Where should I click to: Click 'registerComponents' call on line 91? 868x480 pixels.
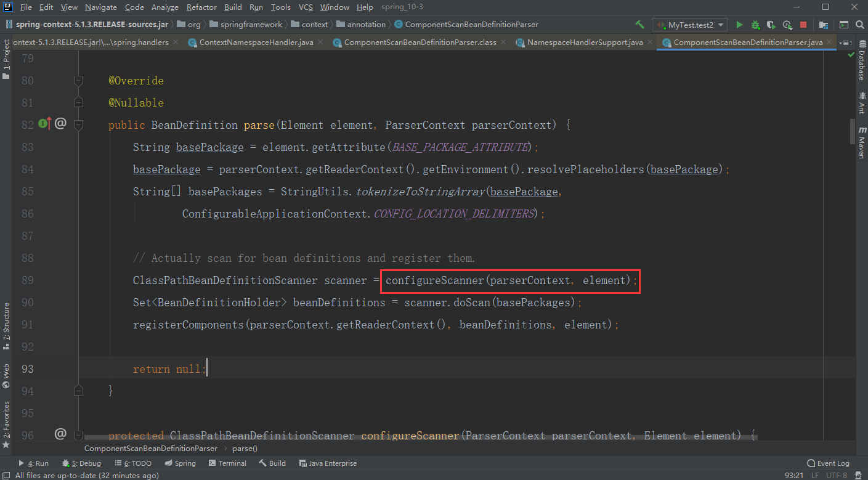(188, 325)
